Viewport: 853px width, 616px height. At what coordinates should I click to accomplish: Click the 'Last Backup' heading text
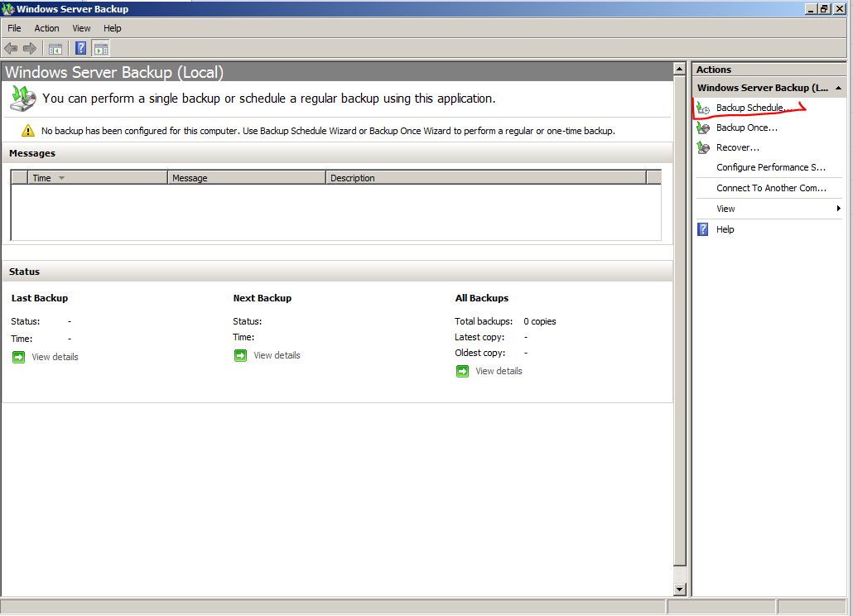40,299
